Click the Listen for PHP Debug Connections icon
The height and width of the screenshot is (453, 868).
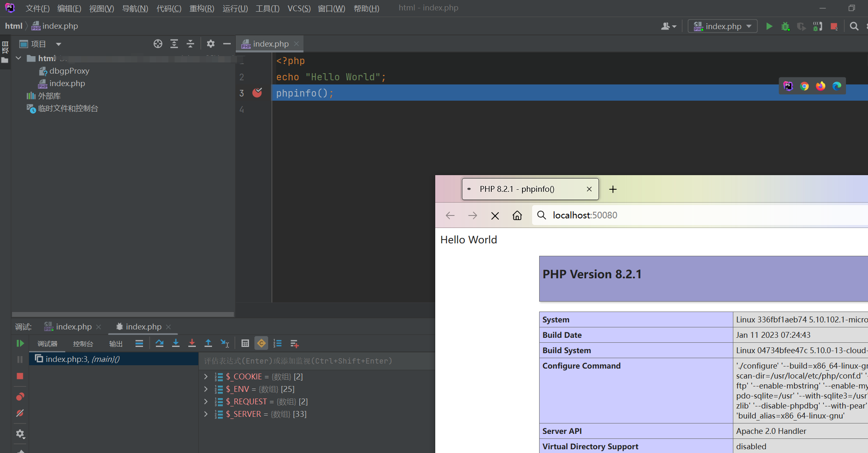coord(817,26)
